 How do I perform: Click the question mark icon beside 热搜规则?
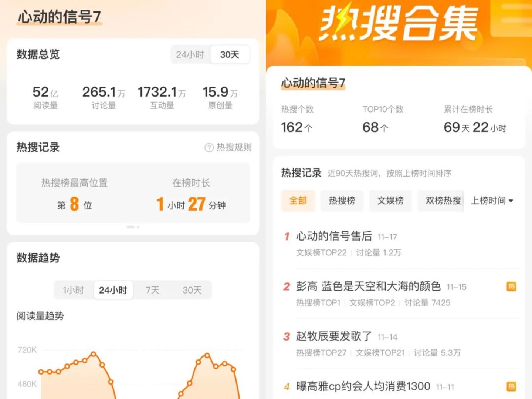(209, 148)
